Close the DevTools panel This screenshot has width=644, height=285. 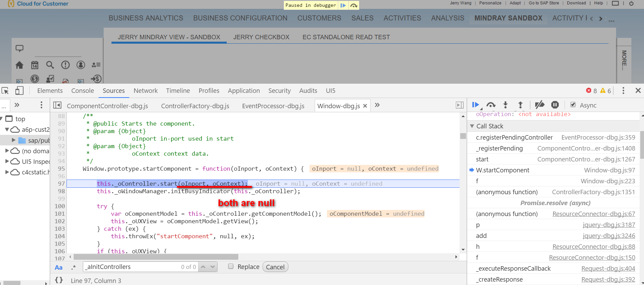tap(638, 90)
